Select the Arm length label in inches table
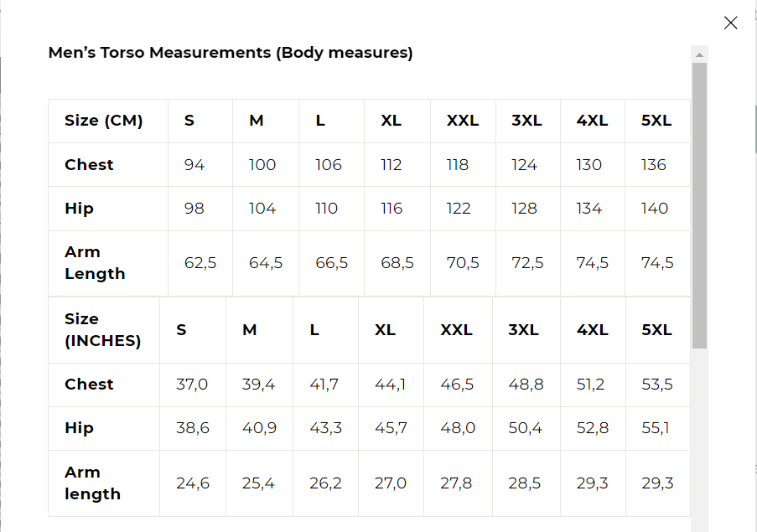 click(92, 483)
